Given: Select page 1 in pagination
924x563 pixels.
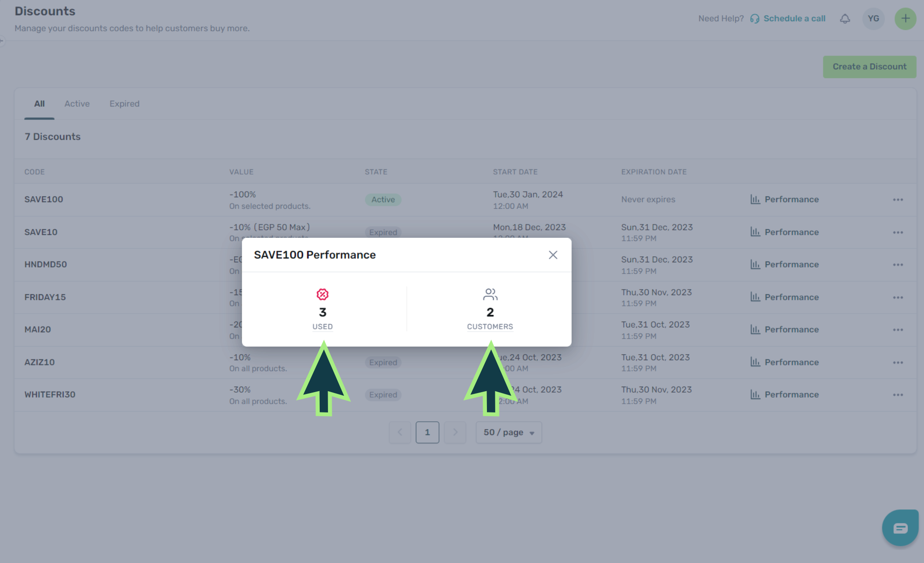Looking at the screenshot, I should point(427,432).
